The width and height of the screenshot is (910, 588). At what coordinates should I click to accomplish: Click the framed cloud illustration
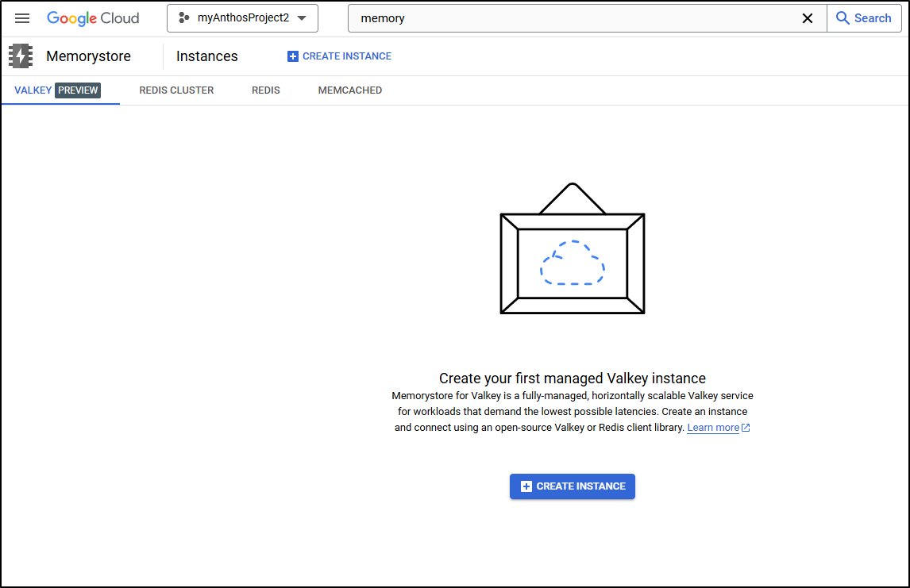pyautogui.click(x=573, y=249)
